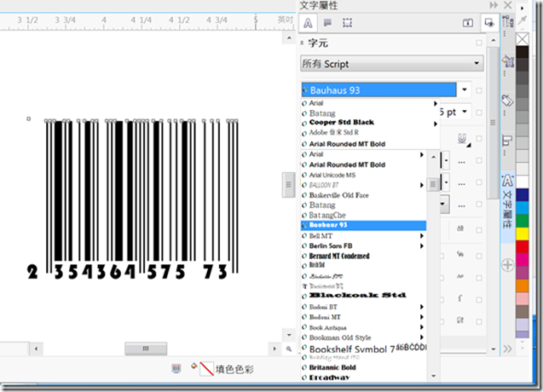The image size is (543, 392).
Task: Collapse the 字元 section arrow
Action: point(302,43)
